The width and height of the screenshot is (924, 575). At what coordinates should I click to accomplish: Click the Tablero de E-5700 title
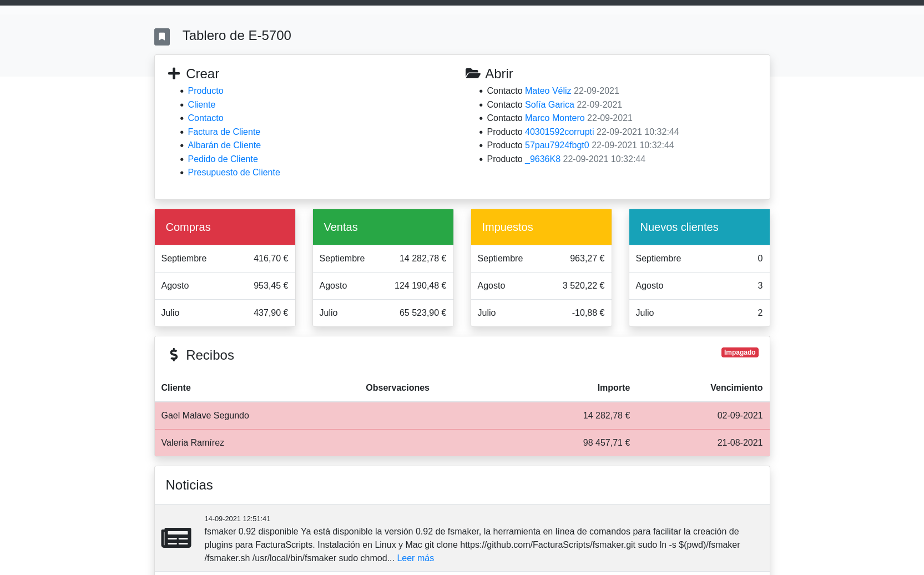(236, 36)
